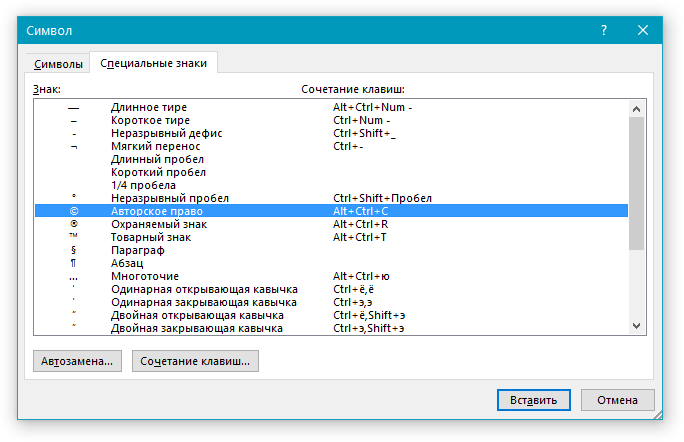
Task: Click the ellipsis … symbol icon
Action: coord(73,278)
